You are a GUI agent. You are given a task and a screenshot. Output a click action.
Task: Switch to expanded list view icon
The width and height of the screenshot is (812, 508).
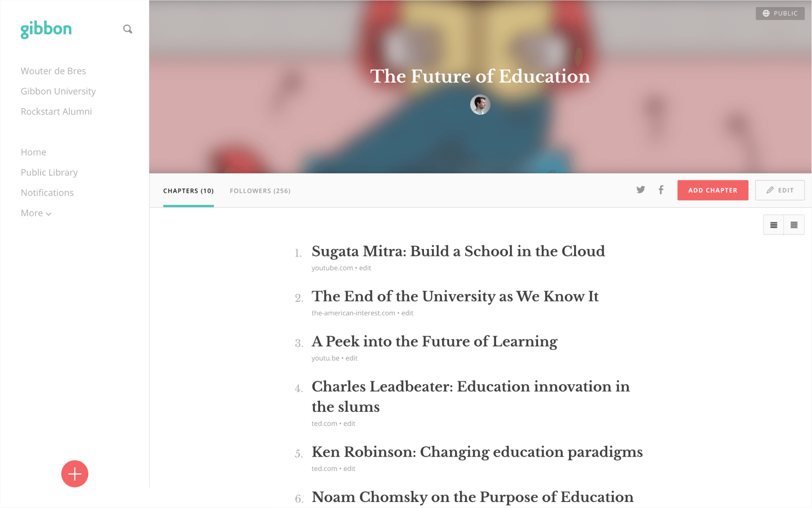click(x=774, y=225)
